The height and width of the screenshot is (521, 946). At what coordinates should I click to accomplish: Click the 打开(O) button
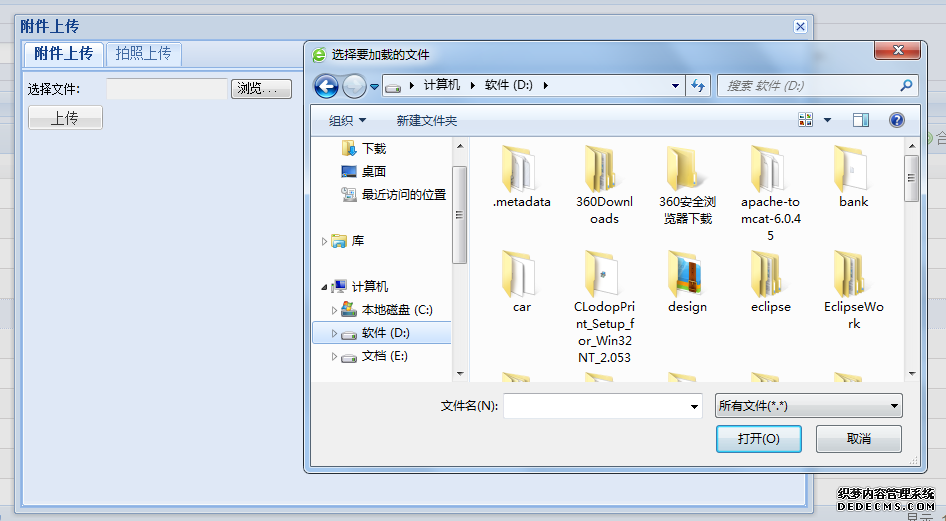(758, 438)
